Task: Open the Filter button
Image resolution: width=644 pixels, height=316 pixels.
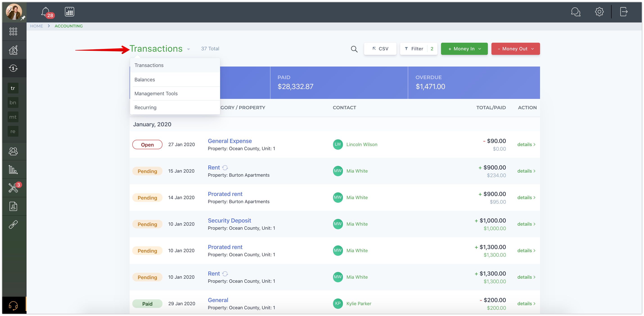Action: coord(419,49)
